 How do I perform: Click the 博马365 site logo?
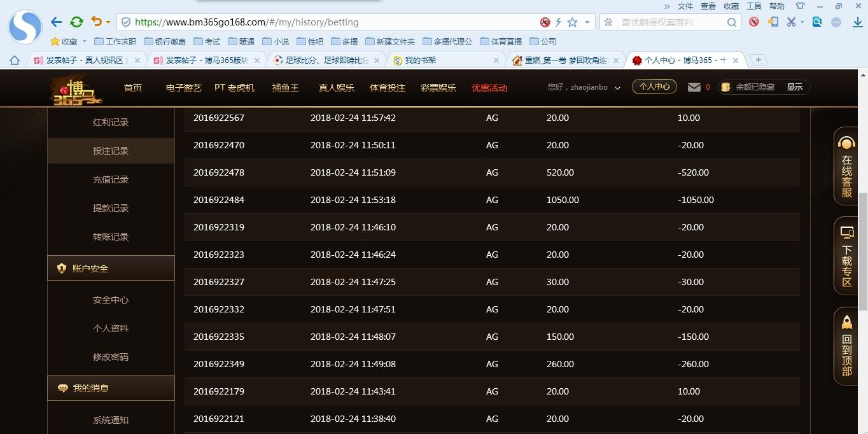pyautogui.click(x=76, y=89)
